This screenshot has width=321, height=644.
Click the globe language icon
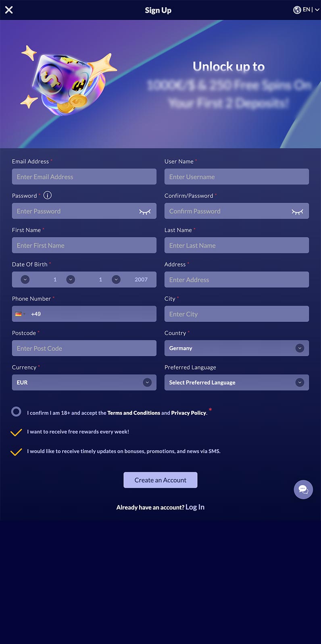(297, 10)
